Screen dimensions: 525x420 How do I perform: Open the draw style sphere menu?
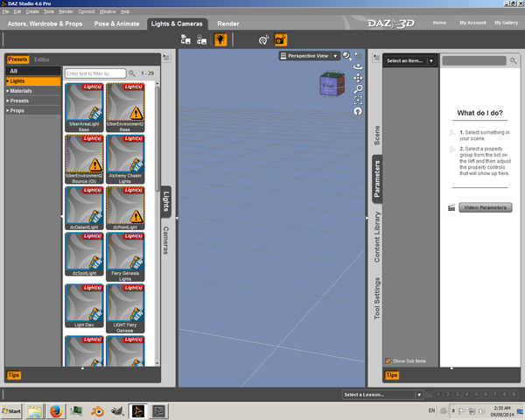(x=346, y=56)
